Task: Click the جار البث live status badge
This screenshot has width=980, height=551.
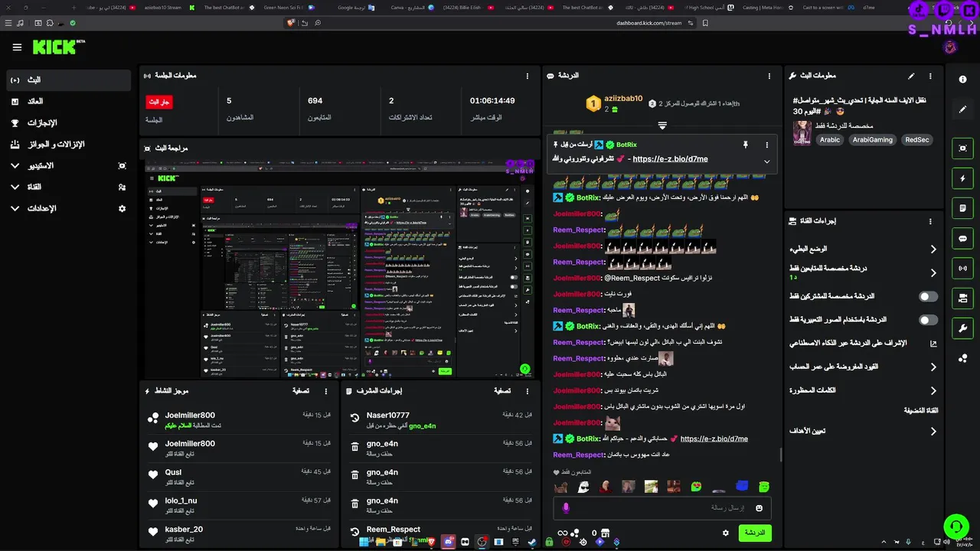Action: pos(159,102)
